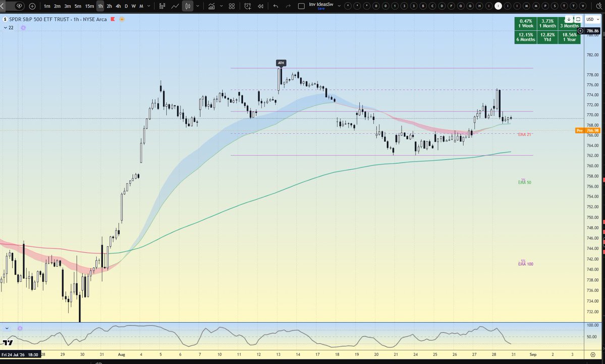This screenshot has width=605, height=364.
Task: Switch chart style to line
Action: pos(175,6)
